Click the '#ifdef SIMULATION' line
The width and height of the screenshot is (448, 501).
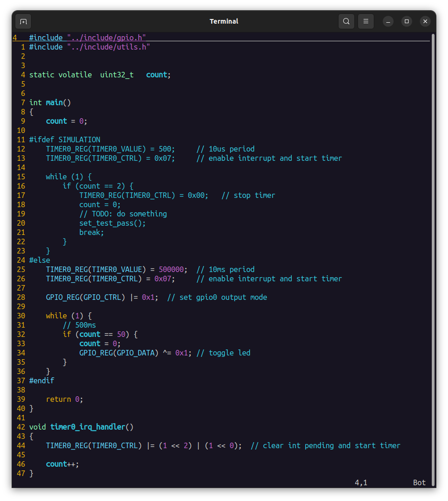pos(65,140)
